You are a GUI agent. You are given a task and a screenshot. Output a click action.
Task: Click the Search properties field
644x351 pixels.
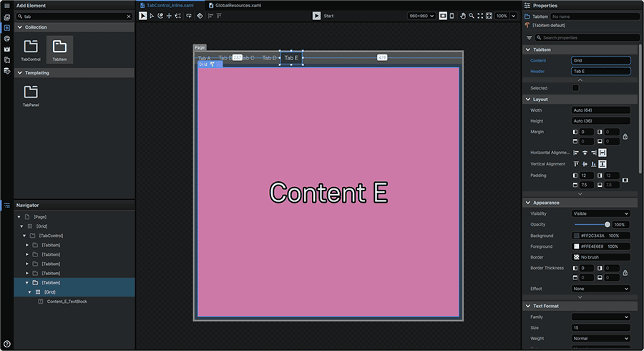tap(587, 38)
